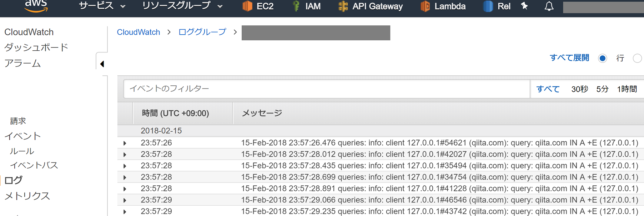Viewport: 644px width, 216px height.
Task: Click the pin shortcuts icon
Action: tap(524, 6)
